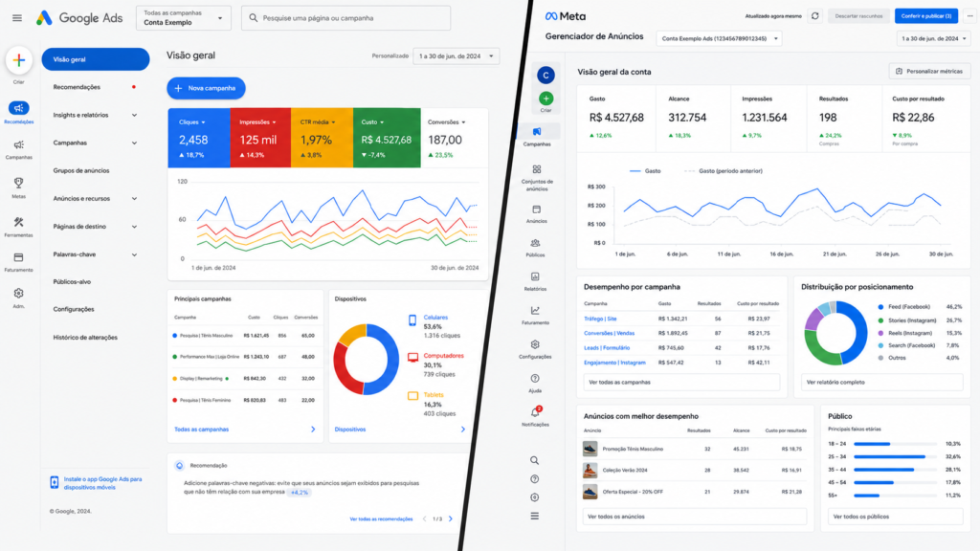This screenshot has height=551, width=980.
Task: Open Google Ads date range dropdown
Action: (456, 56)
